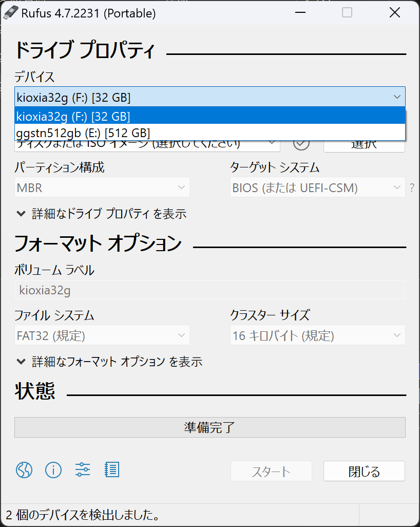Image resolution: width=420 pixels, height=527 pixels.
Task: Open the BIOS target system dropdown
Action: 317,188
